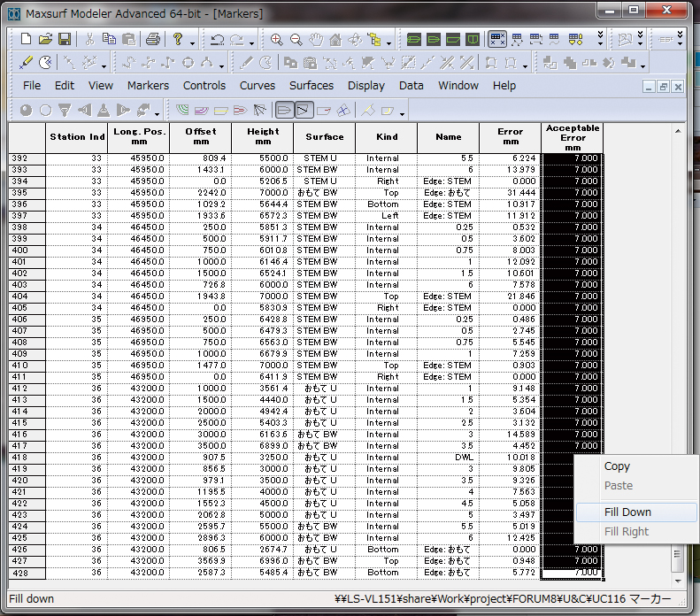Open the Markers menu

148,85
